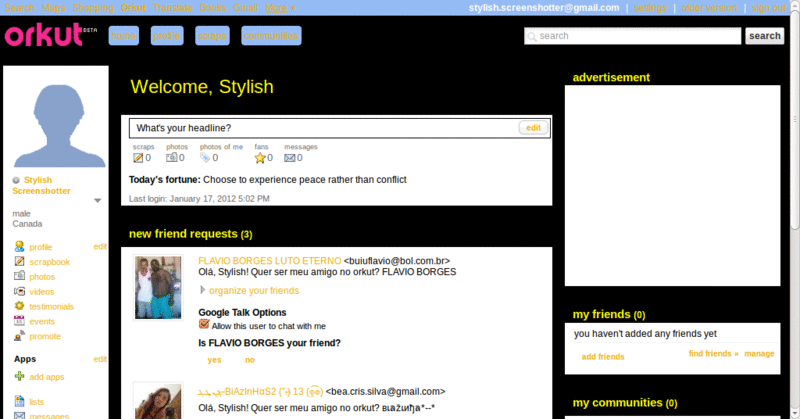Click the add friends link
Image resolution: width=800 pixels, height=419 pixels.
[603, 357]
